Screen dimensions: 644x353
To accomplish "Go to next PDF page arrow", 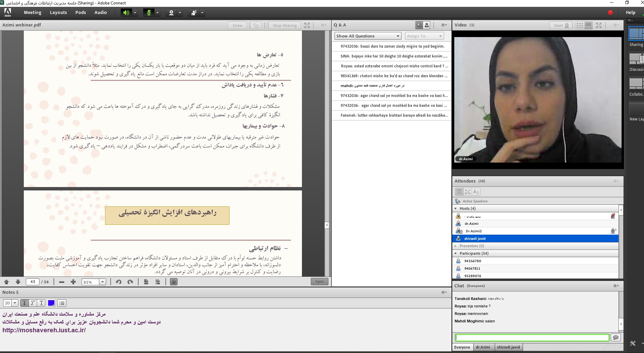I will 18,282.
